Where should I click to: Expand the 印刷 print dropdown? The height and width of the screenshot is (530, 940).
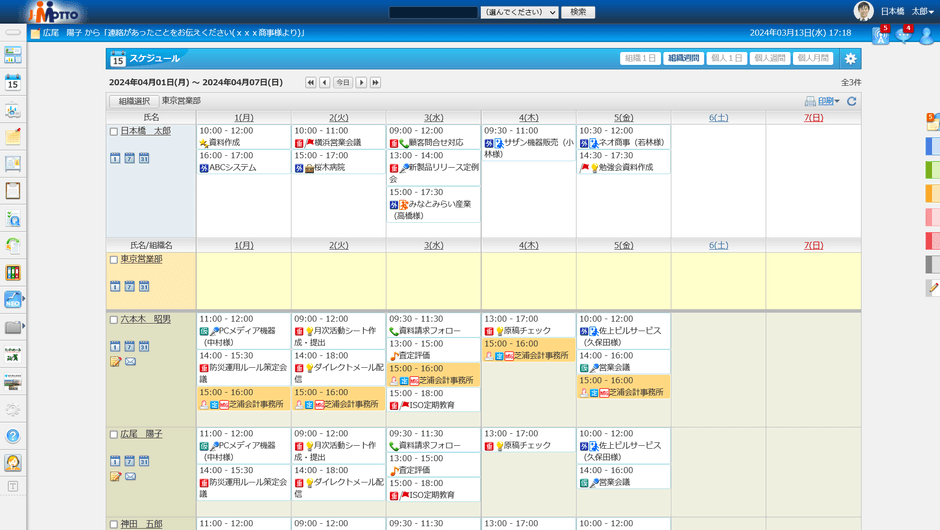822,101
